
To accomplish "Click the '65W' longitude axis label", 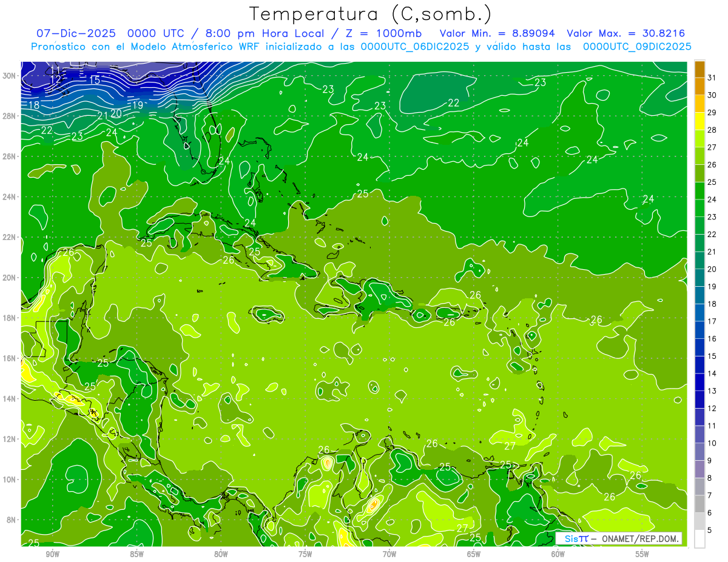I will click(474, 554).
